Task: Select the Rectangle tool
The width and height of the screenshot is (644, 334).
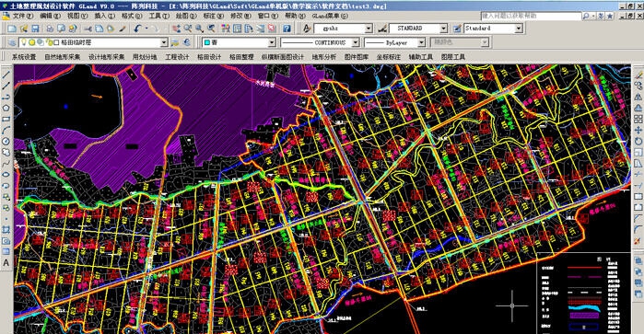Action: click(x=6, y=119)
